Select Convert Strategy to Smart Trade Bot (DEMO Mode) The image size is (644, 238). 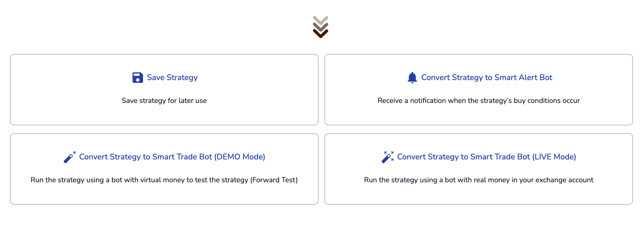point(172,157)
